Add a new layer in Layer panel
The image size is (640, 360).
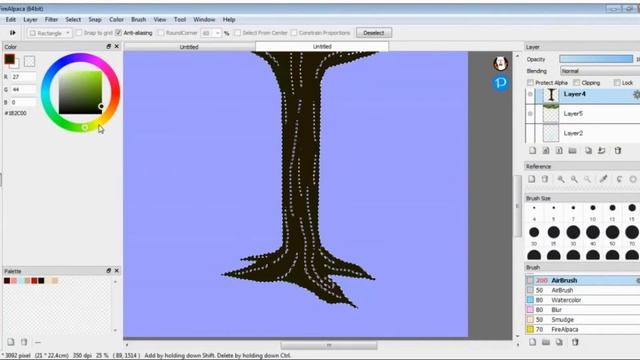point(533,151)
